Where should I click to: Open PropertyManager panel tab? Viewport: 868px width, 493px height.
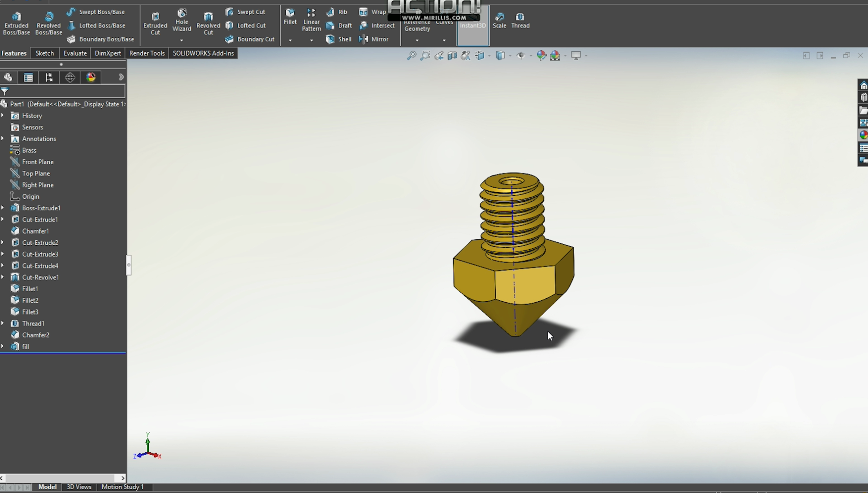point(28,77)
